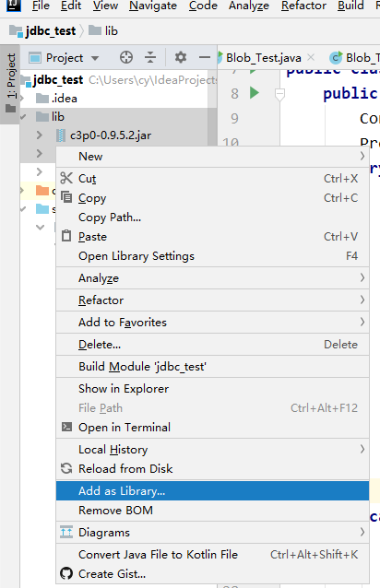Hide the Project tool window with minus icon
380x588 pixels.
pyautogui.click(x=205, y=58)
